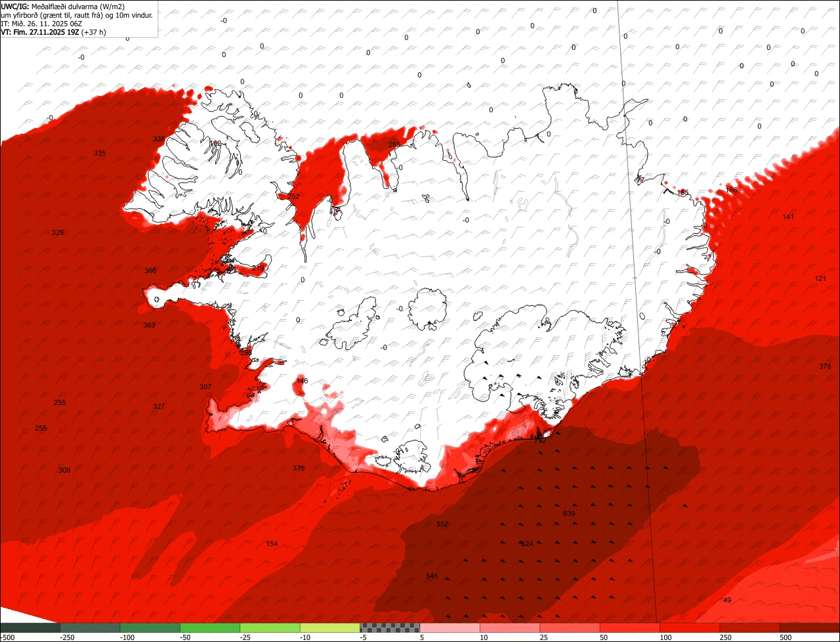Click the '500' legend label
The width and height of the screenshot is (840, 642).
(x=786, y=637)
